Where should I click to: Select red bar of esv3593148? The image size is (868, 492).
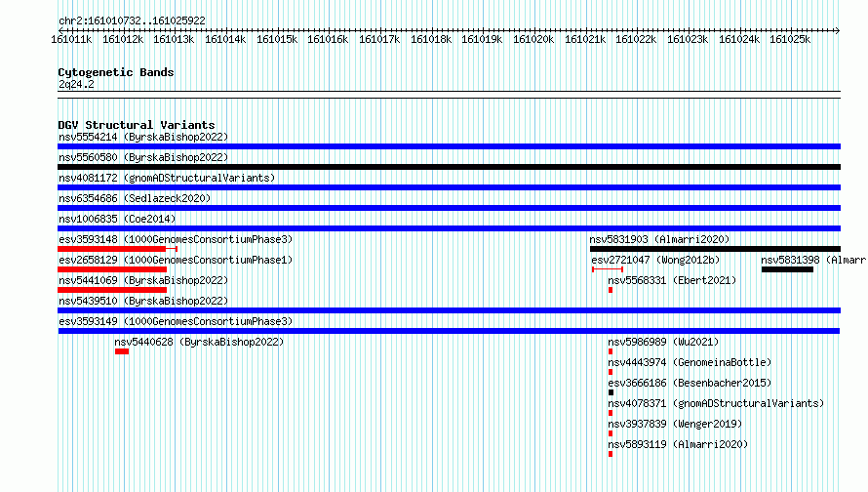click(x=117, y=249)
